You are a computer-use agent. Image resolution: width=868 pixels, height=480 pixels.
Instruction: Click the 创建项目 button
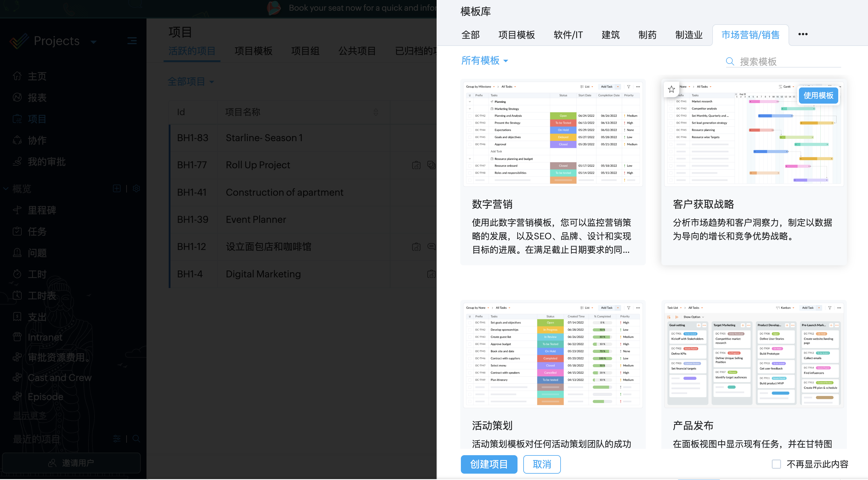[x=489, y=464]
